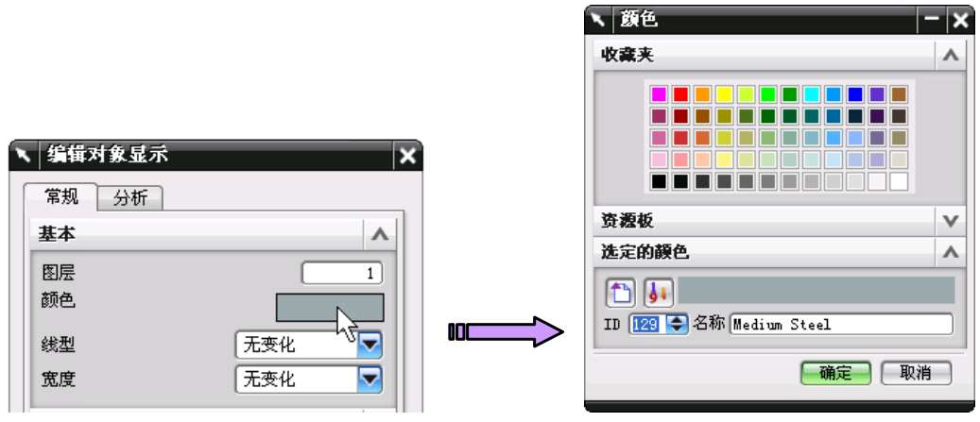The image size is (980, 422).
Task: Click the 取消 button
Action: click(916, 373)
